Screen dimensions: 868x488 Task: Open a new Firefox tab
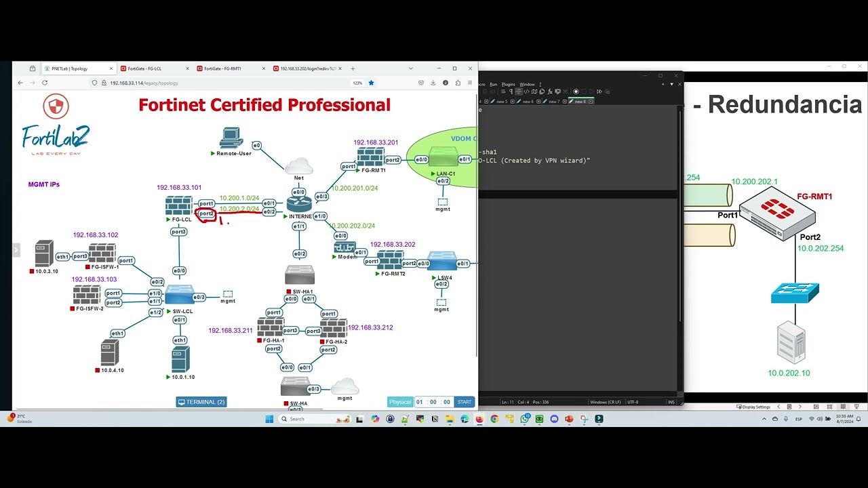pos(353,68)
